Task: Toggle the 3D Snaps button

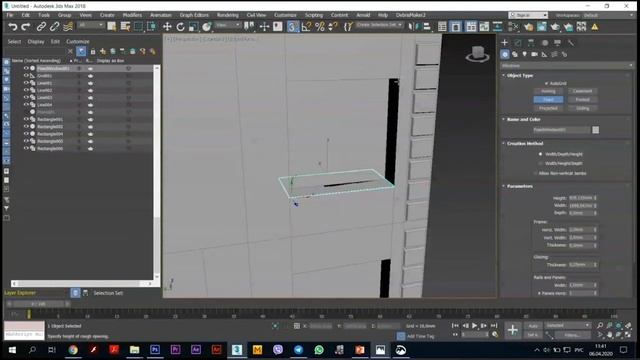Action: point(292,27)
